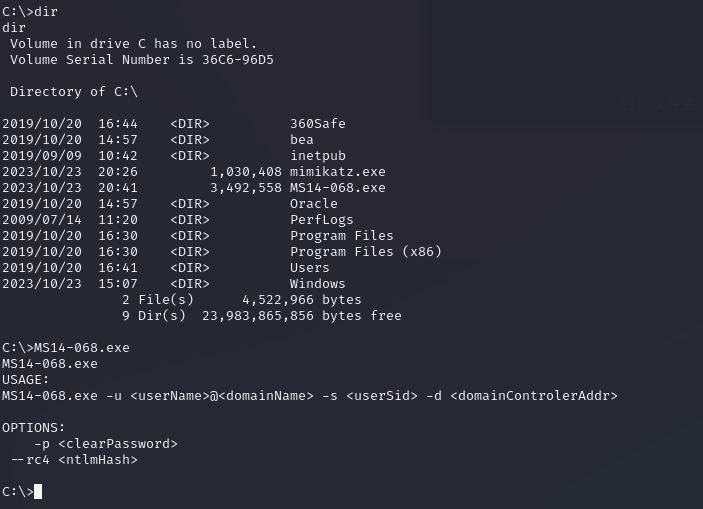Click the Program Files (x86) entry
703x509 pixels.
coord(365,251)
